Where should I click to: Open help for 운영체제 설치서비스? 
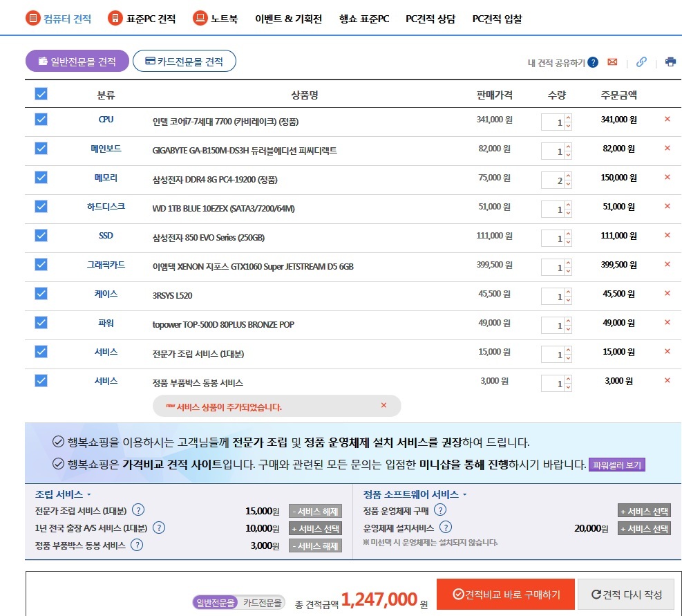coord(446,528)
